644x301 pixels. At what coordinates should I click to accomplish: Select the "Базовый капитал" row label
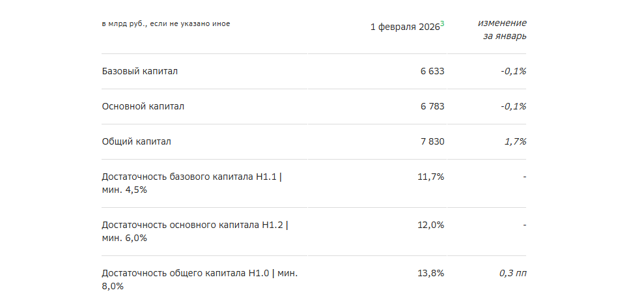click(140, 71)
